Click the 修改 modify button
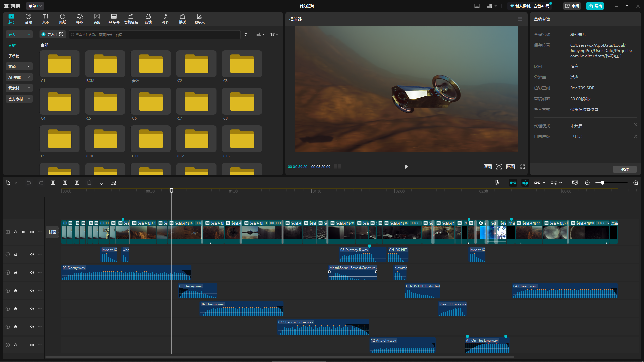The height and width of the screenshot is (362, 644). pyautogui.click(x=625, y=169)
